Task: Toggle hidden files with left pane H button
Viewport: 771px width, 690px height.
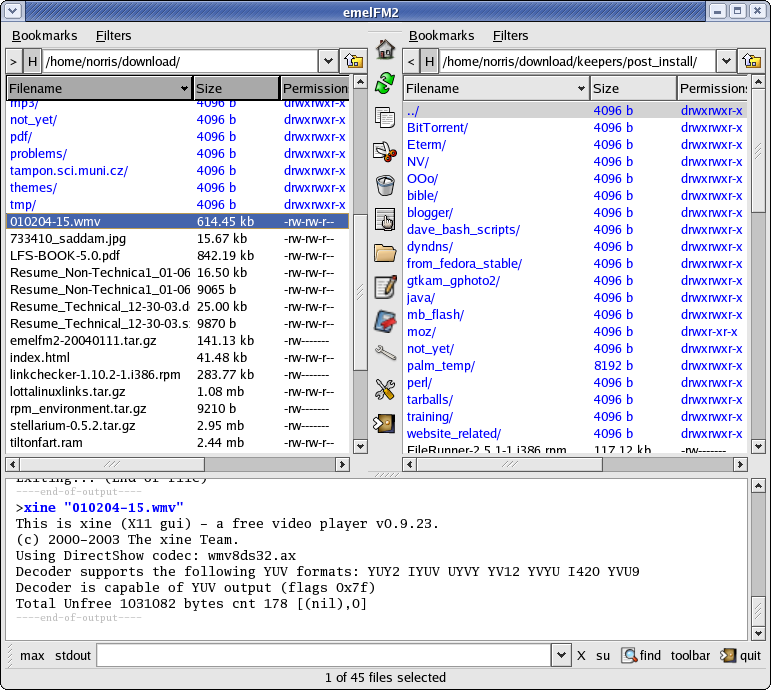Action: [33, 62]
